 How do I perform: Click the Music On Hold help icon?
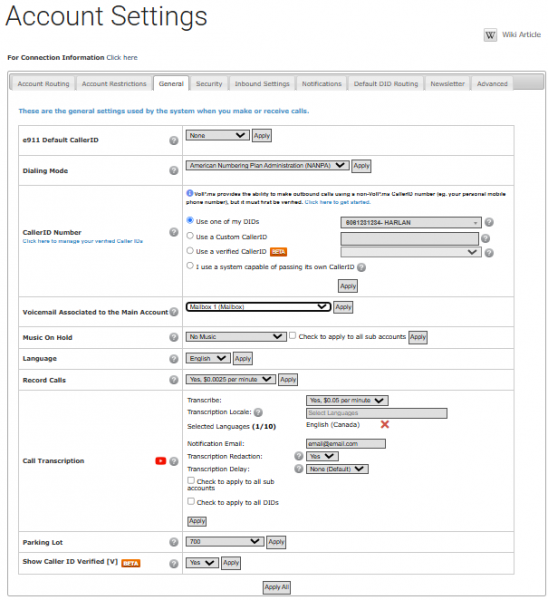tap(174, 337)
